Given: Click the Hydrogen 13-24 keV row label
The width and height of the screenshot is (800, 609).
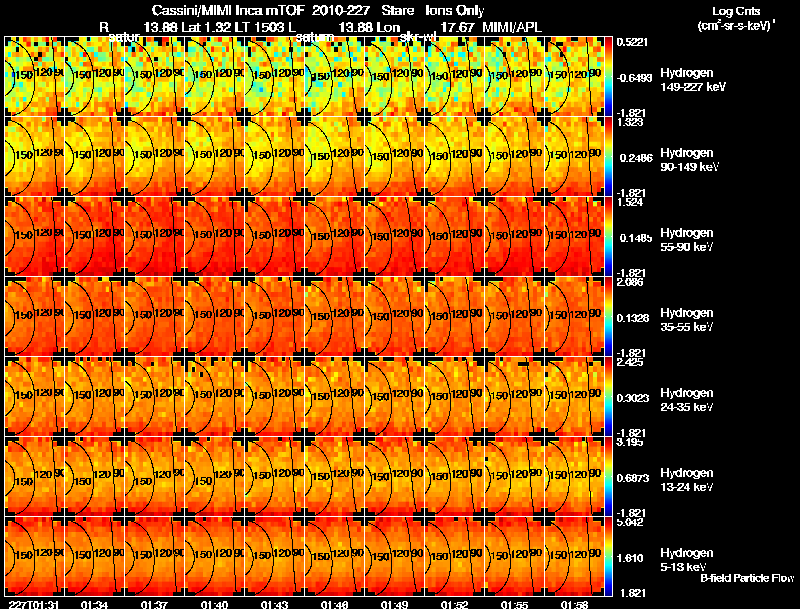Looking at the screenshot, I should 687,480.
